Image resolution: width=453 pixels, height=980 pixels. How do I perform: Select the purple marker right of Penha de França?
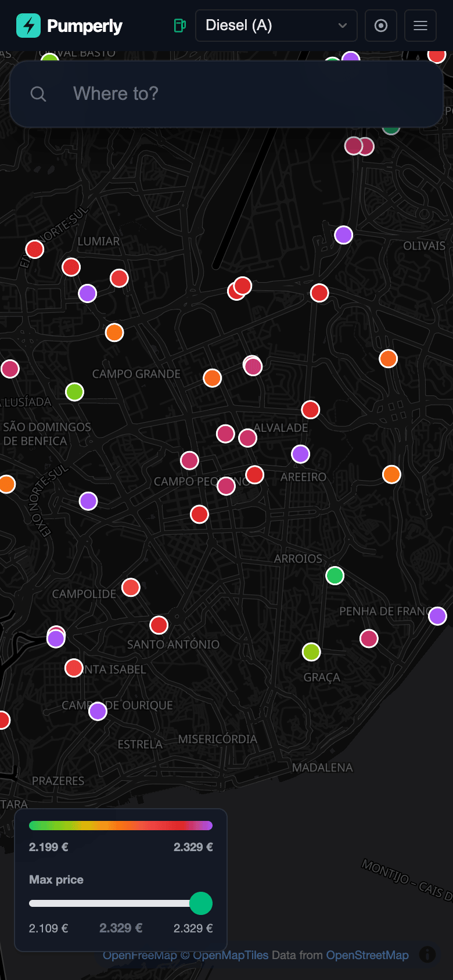(438, 616)
